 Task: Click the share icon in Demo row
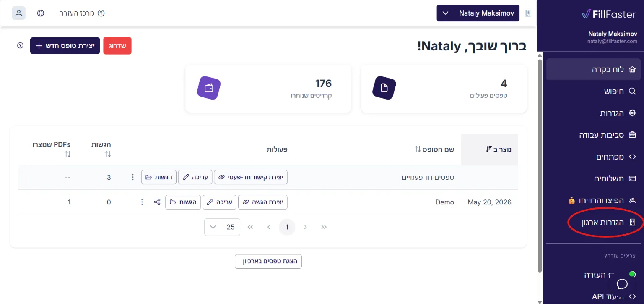pos(157,202)
